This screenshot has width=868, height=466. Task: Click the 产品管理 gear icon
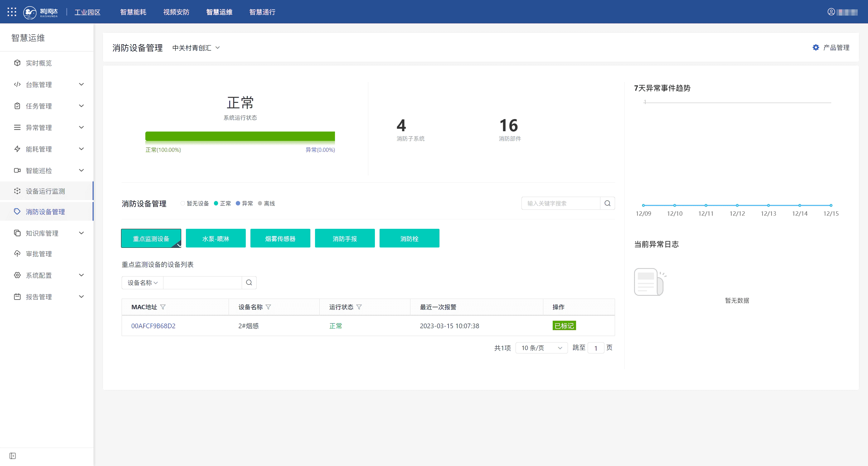click(x=815, y=47)
